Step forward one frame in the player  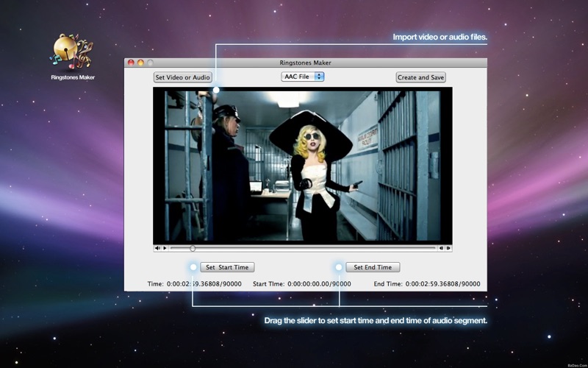[448, 248]
